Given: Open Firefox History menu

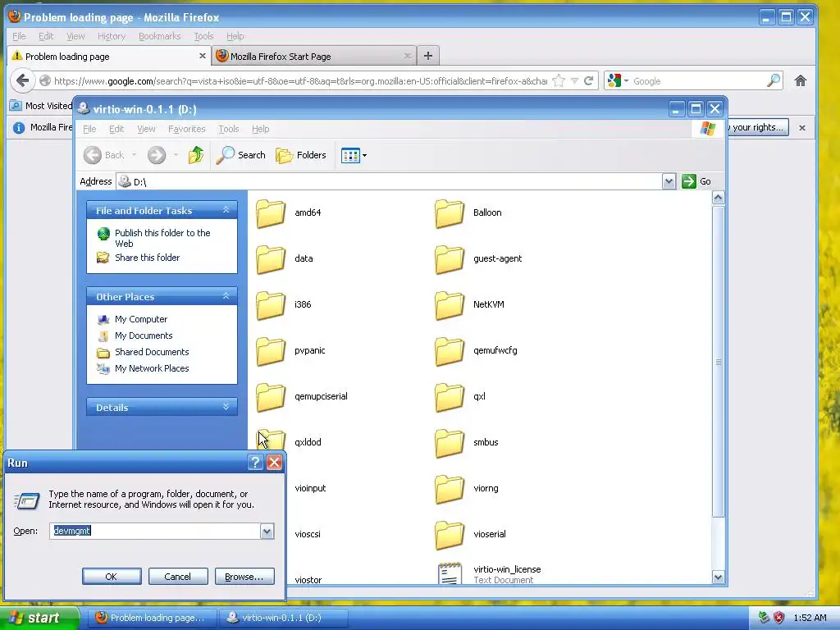Looking at the screenshot, I should click(112, 36).
